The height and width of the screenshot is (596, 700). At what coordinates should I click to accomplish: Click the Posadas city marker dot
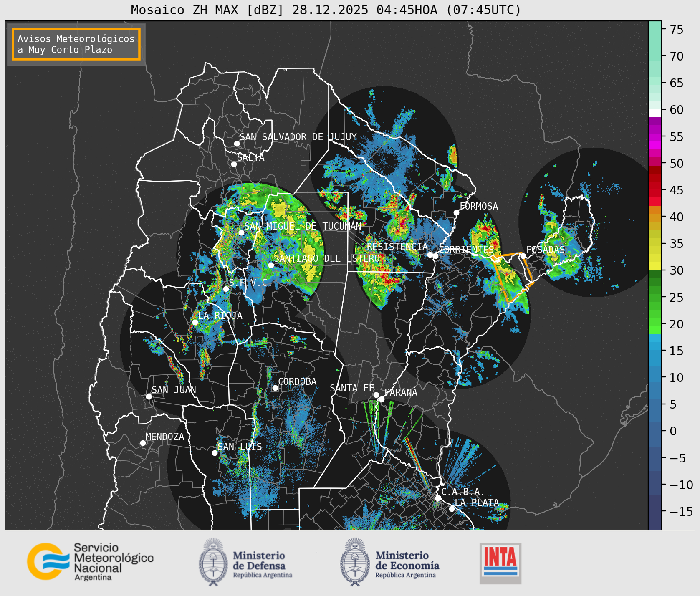tap(523, 256)
